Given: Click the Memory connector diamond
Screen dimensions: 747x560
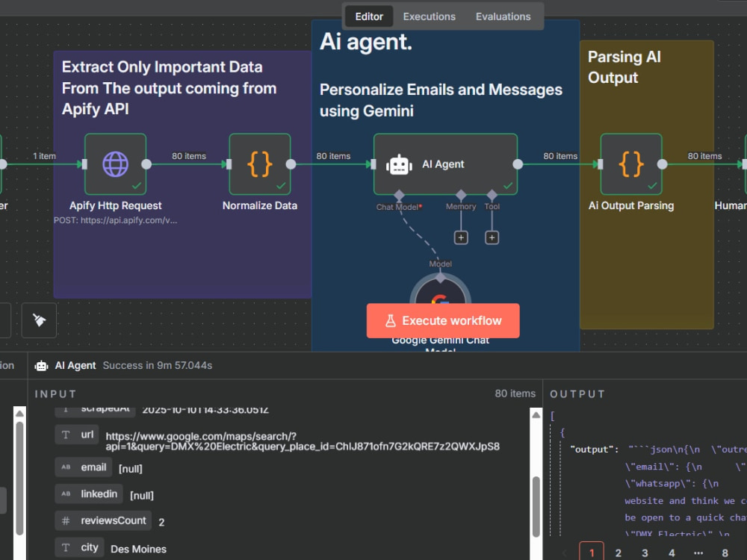Looking at the screenshot, I should (461, 195).
